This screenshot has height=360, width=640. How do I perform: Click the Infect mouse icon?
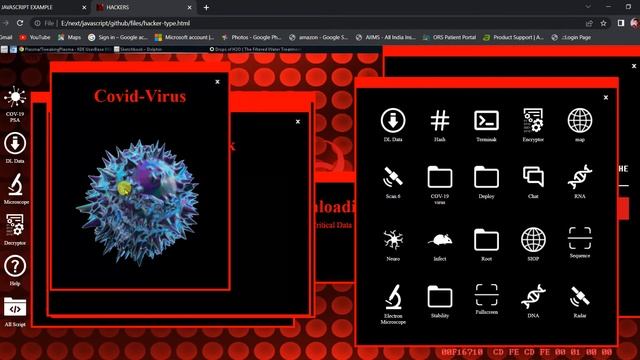(440, 247)
